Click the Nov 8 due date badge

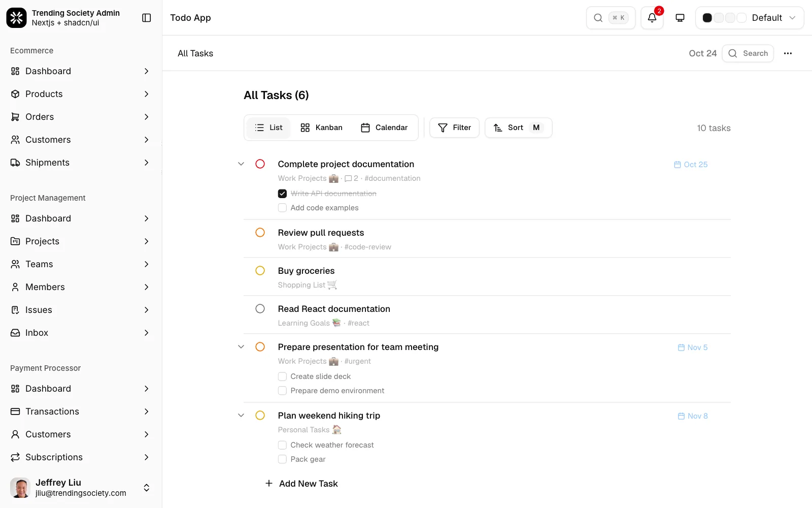click(693, 416)
